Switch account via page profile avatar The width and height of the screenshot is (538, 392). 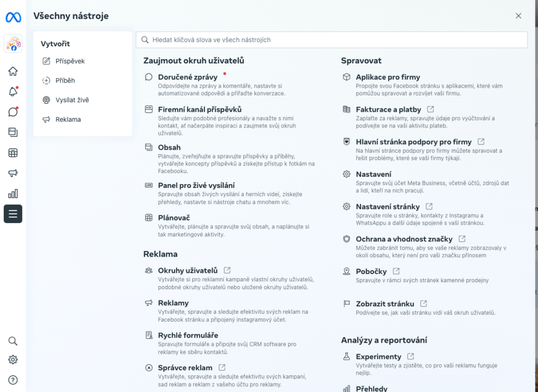point(13,44)
